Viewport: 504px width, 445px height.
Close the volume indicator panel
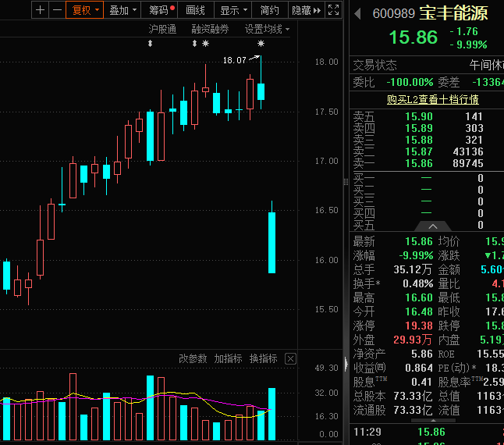click(x=290, y=358)
